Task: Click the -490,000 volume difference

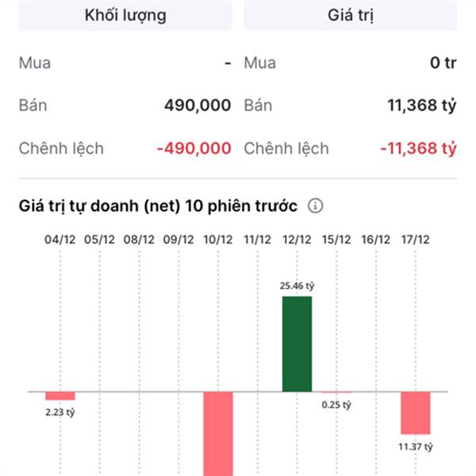Action: pyautogui.click(x=194, y=148)
